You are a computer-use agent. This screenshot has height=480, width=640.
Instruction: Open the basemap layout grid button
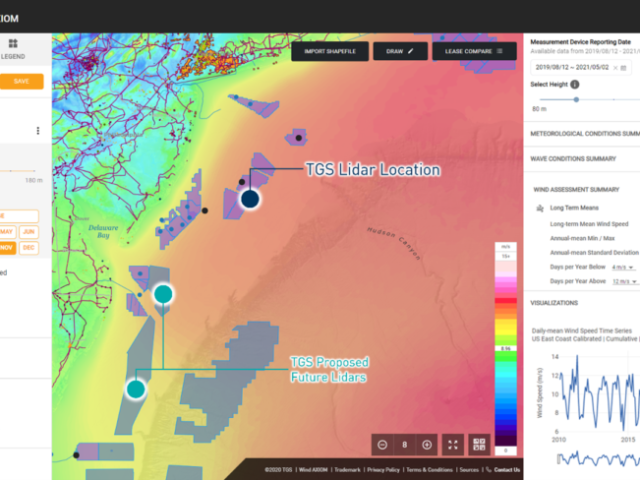click(479, 445)
